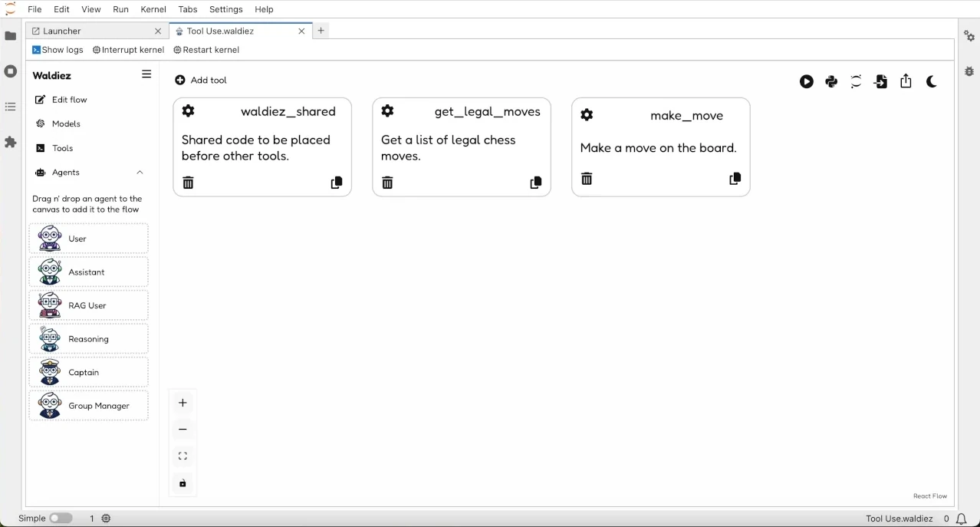Lock the canvas using the lock control
This screenshot has width=980, height=527.
183,483
